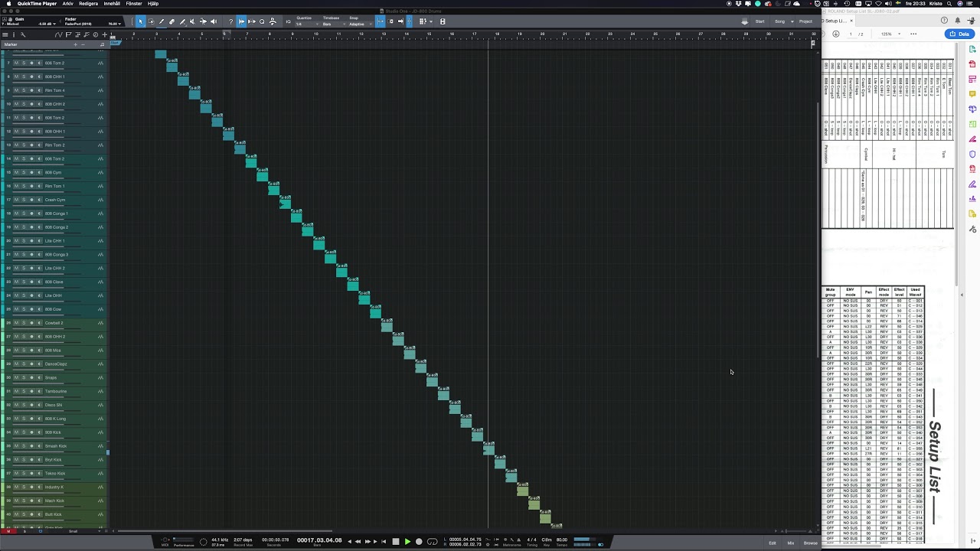Toggle the loop button in transport
Image resolution: width=980 pixels, height=551 pixels.
(x=432, y=541)
